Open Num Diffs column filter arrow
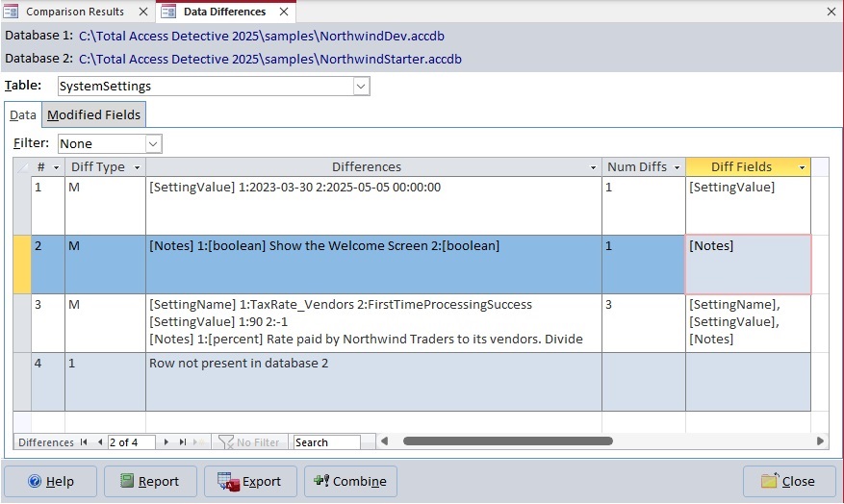 [677, 167]
